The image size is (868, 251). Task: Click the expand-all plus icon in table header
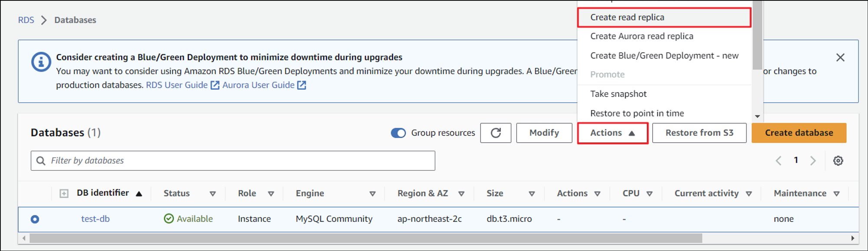(x=64, y=194)
